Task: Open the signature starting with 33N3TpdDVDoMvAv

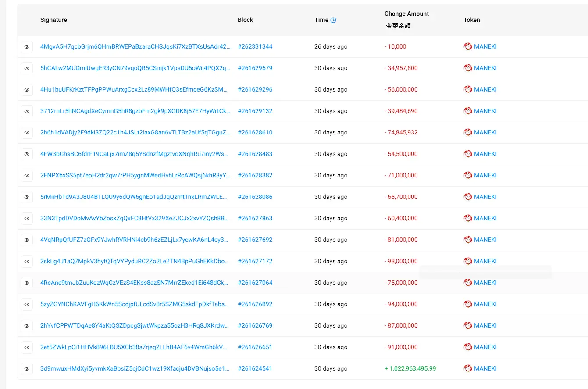Action: pos(135,218)
